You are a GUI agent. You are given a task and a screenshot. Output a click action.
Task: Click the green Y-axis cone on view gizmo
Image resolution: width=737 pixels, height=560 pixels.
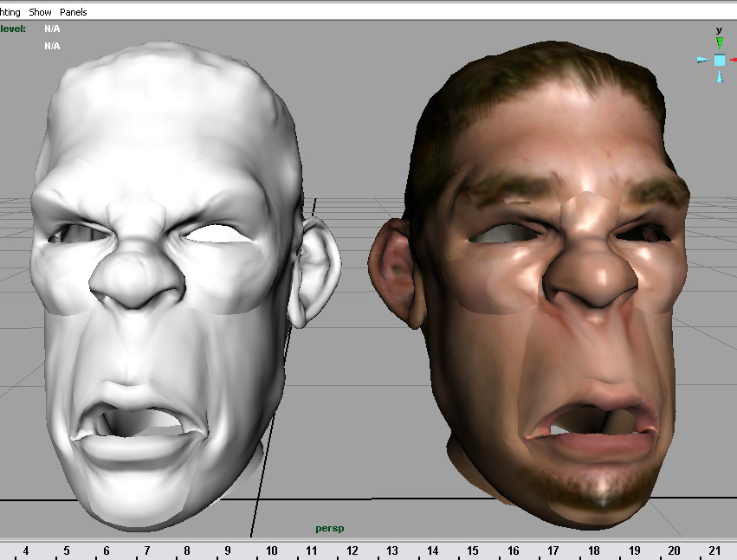(x=719, y=42)
